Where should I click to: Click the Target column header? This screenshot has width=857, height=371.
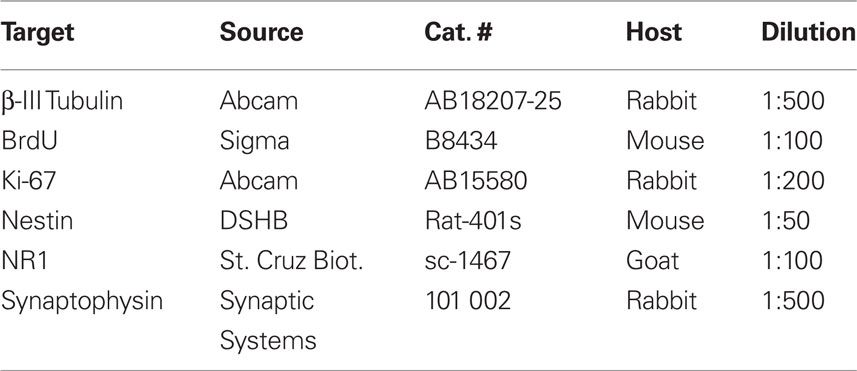38,34
